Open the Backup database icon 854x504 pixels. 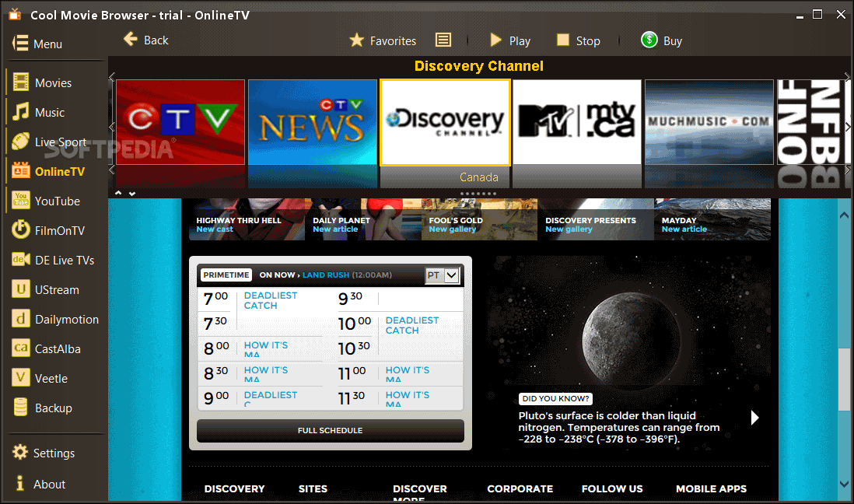(21, 407)
